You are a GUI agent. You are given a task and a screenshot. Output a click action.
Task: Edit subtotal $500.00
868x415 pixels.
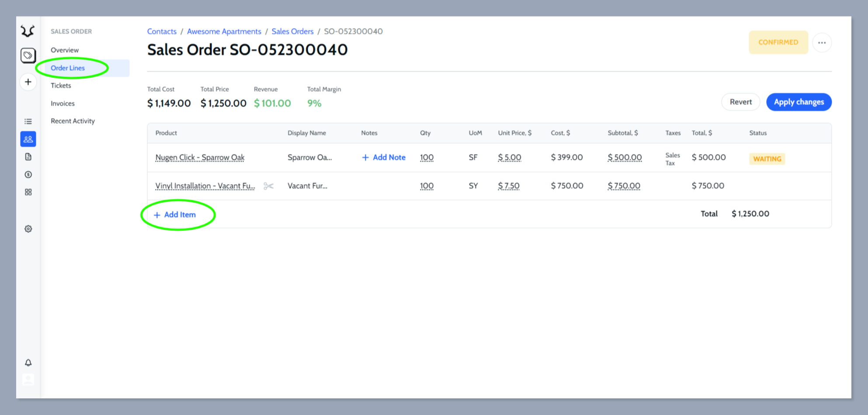point(625,157)
